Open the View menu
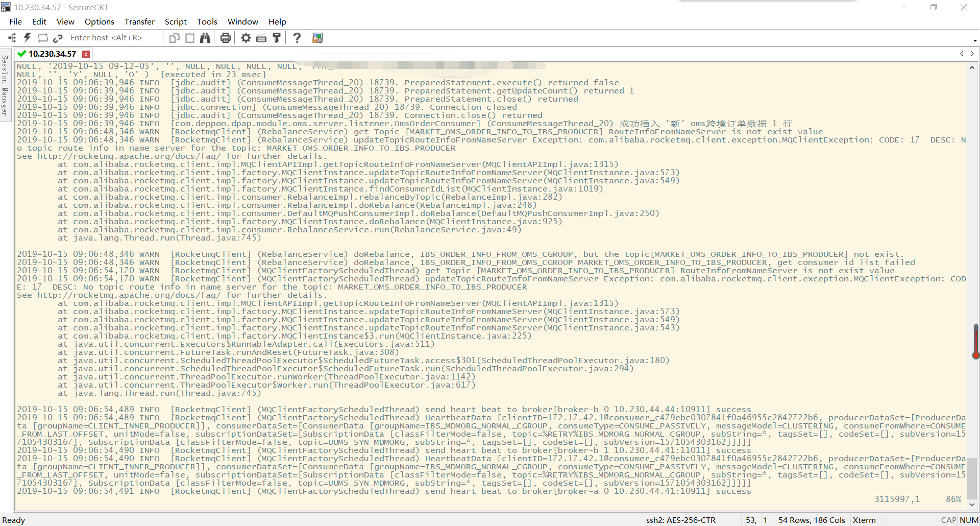980x526 pixels. click(65, 21)
